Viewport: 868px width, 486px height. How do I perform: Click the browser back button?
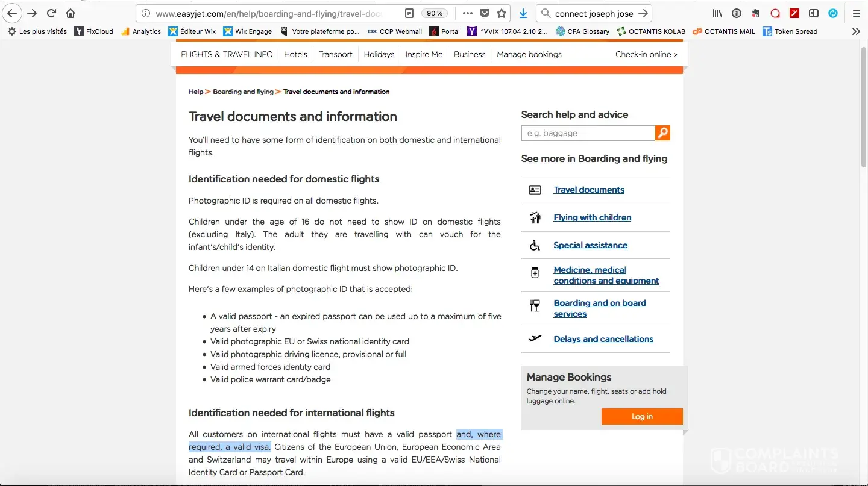(12, 13)
